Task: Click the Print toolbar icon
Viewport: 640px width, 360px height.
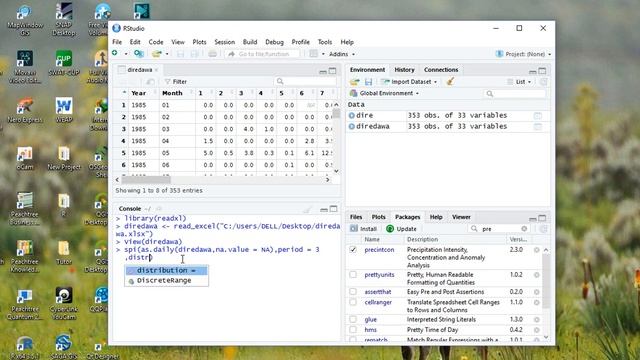Action: [x=212, y=54]
